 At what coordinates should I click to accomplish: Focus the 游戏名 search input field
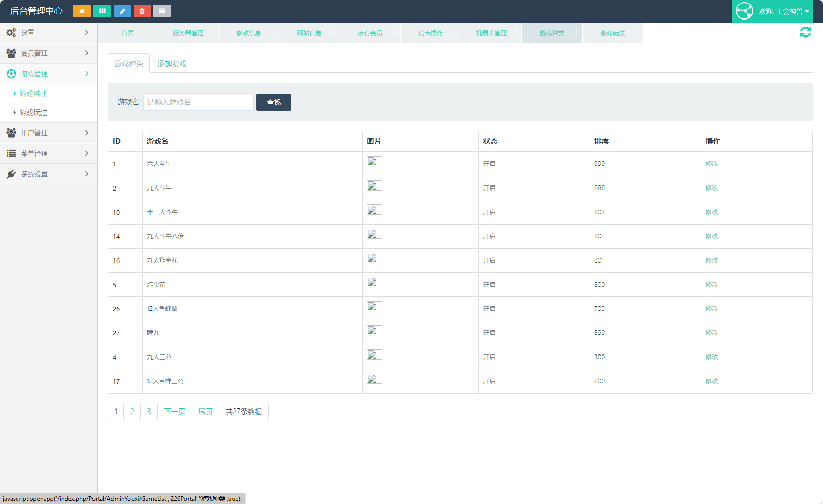[x=198, y=102]
